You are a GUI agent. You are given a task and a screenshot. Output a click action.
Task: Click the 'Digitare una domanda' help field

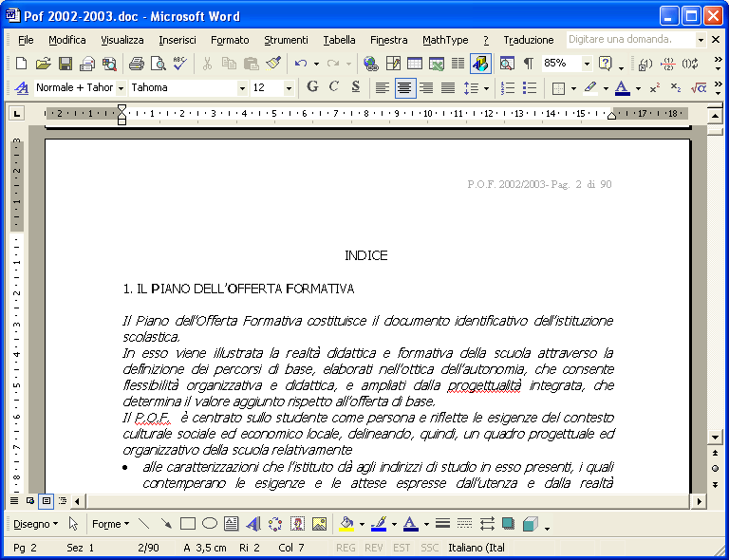point(630,40)
